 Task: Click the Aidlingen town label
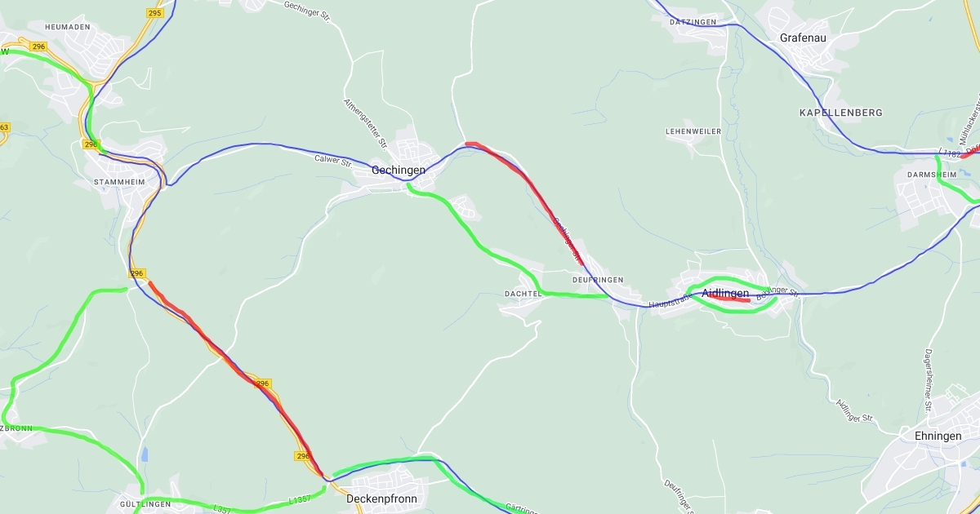tap(725, 293)
